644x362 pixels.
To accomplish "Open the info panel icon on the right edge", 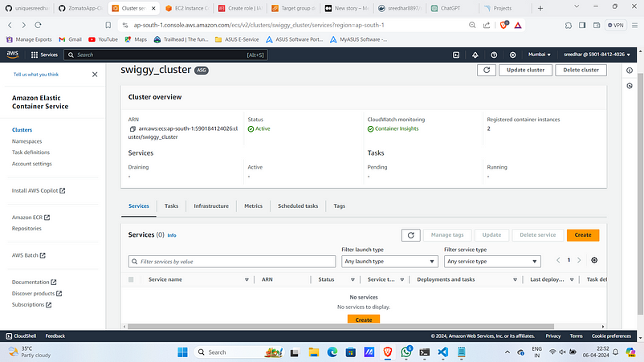I will tap(630, 71).
